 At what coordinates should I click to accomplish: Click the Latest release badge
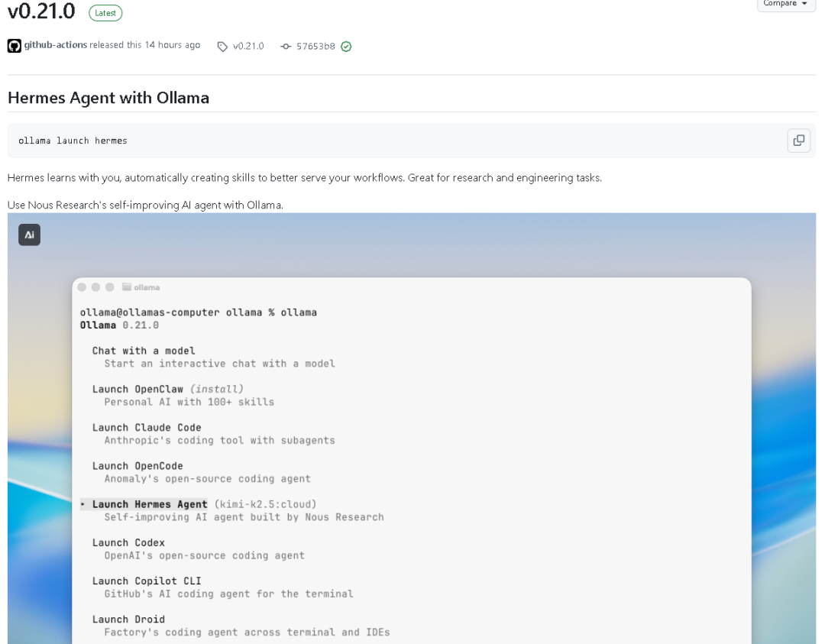tap(105, 13)
